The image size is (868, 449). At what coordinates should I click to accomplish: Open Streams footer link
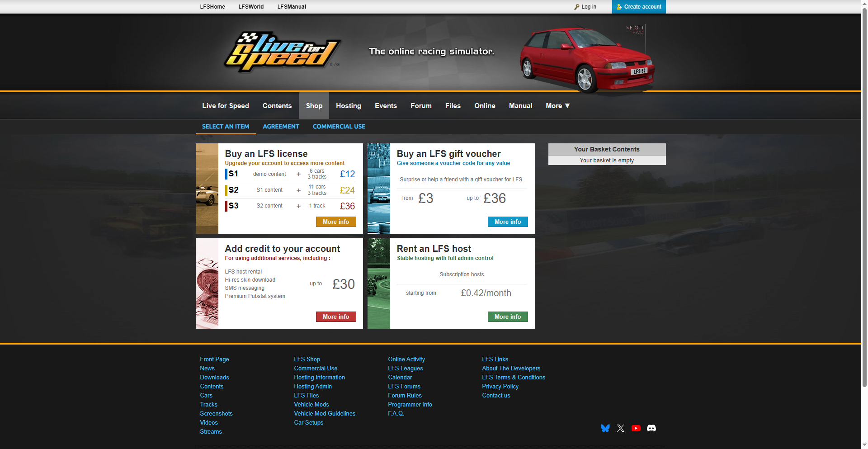coord(211,432)
